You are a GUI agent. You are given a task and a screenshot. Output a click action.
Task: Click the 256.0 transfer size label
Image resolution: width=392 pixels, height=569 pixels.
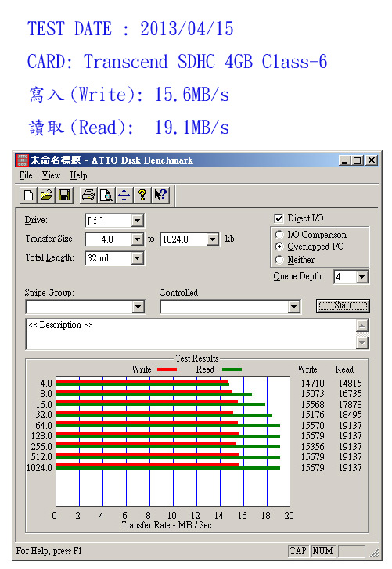click(41, 446)
